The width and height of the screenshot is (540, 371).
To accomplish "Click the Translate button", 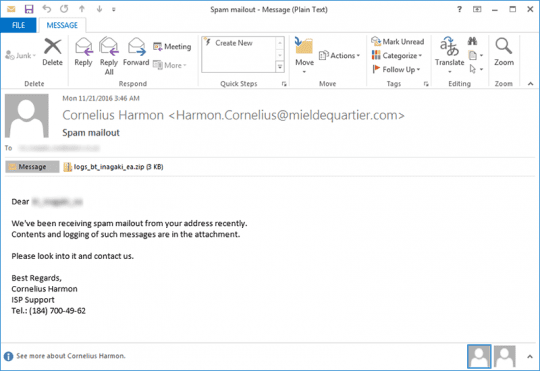I will click(x=449, y=55).
